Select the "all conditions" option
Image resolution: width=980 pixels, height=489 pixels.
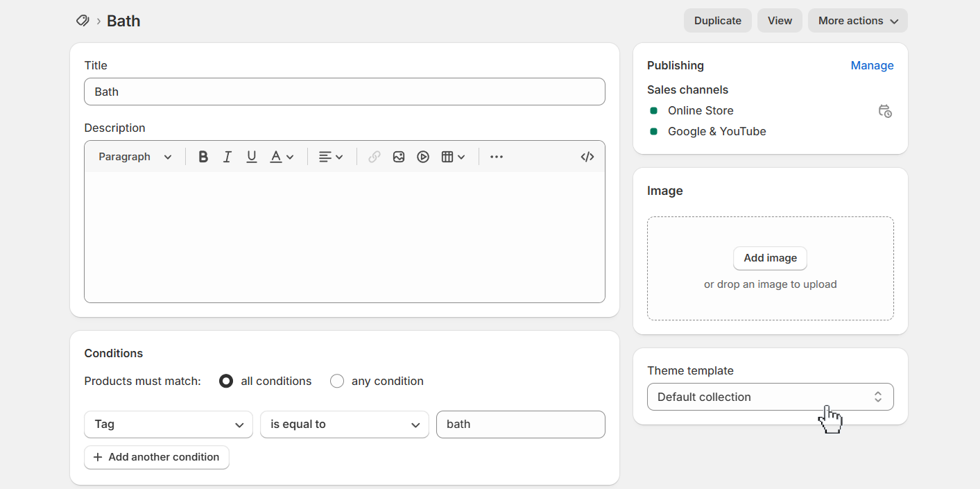(225, 381)
